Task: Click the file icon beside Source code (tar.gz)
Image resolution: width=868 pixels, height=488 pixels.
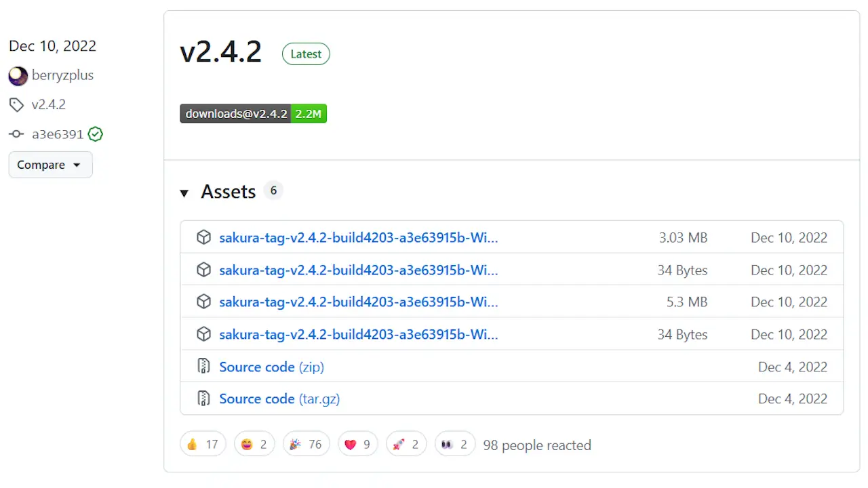Action: pos(203,399)
